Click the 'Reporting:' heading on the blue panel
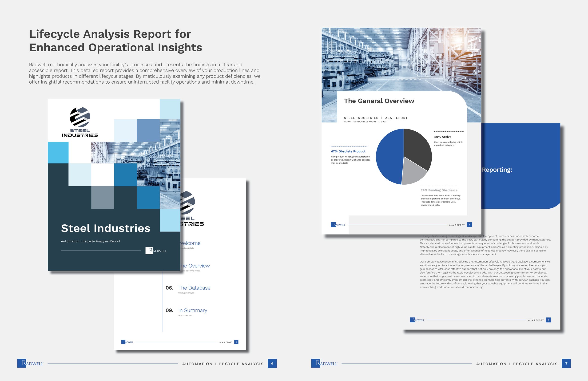Image resolution: width=588 pixels, height=381 pixels. [x=497, y=170]
